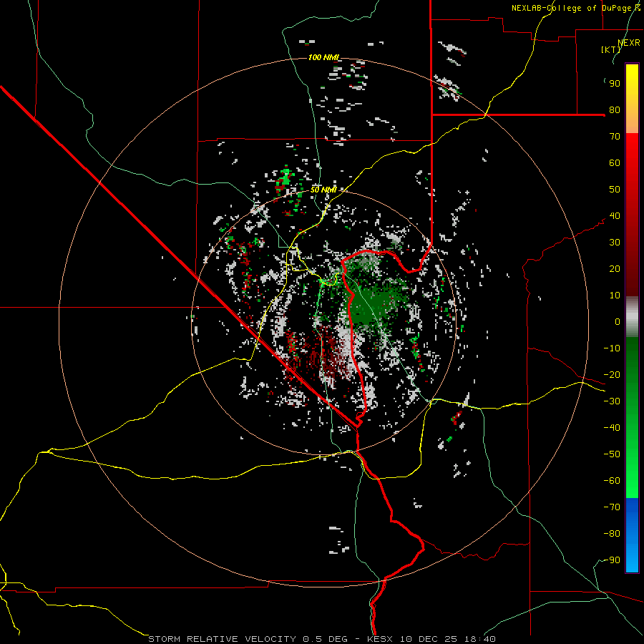
Task: Click the positive 60 knot scale value
Action: click(x=615, y=163)
